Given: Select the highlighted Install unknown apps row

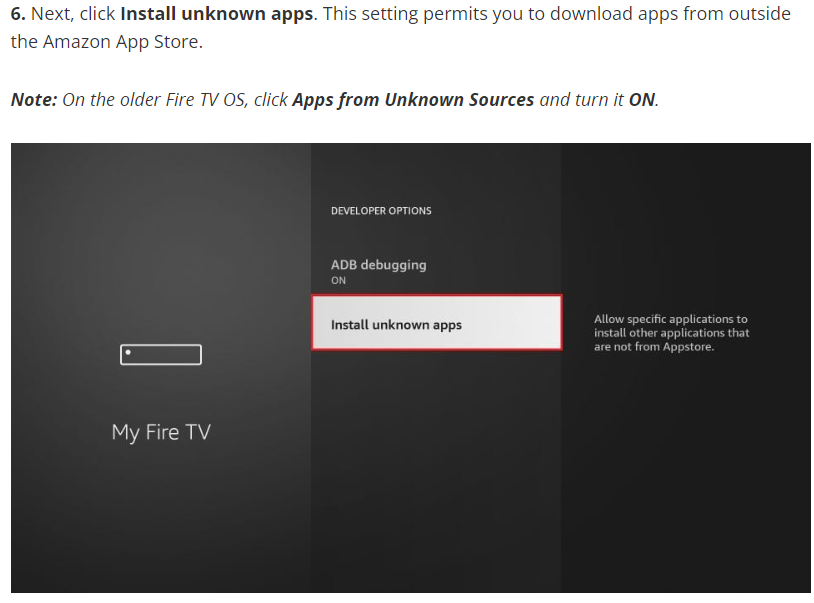Looking at the screenshot, I should pyautogui.click(x=436, y=323).
